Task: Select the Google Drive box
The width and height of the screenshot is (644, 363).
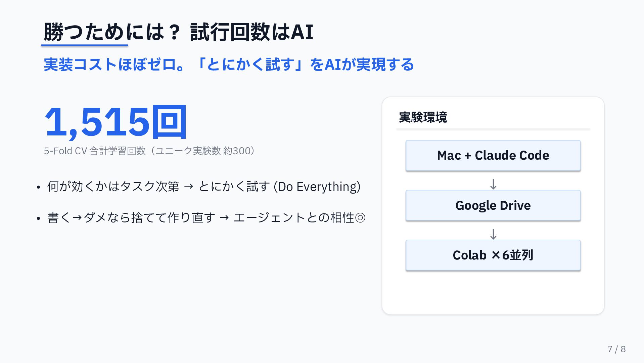Action: pyautogui.click(x=493, y=205)
